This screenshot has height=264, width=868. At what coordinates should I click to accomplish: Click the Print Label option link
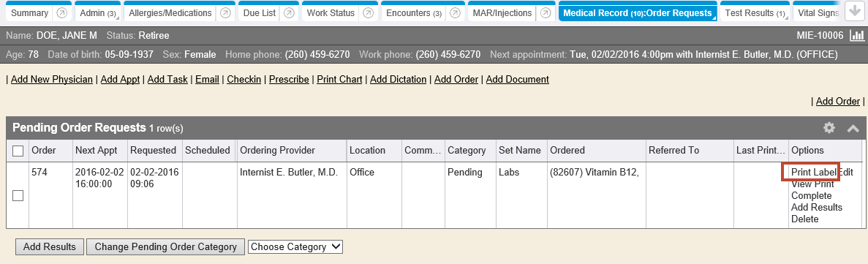(x=814, y=172)
